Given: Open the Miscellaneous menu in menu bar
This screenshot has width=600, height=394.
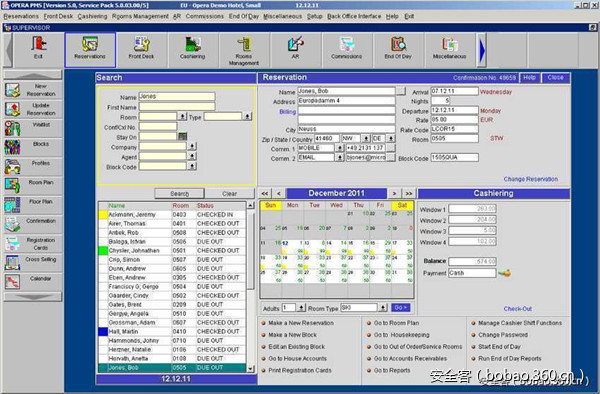Looking at the screenshot, I should (282, 16).
